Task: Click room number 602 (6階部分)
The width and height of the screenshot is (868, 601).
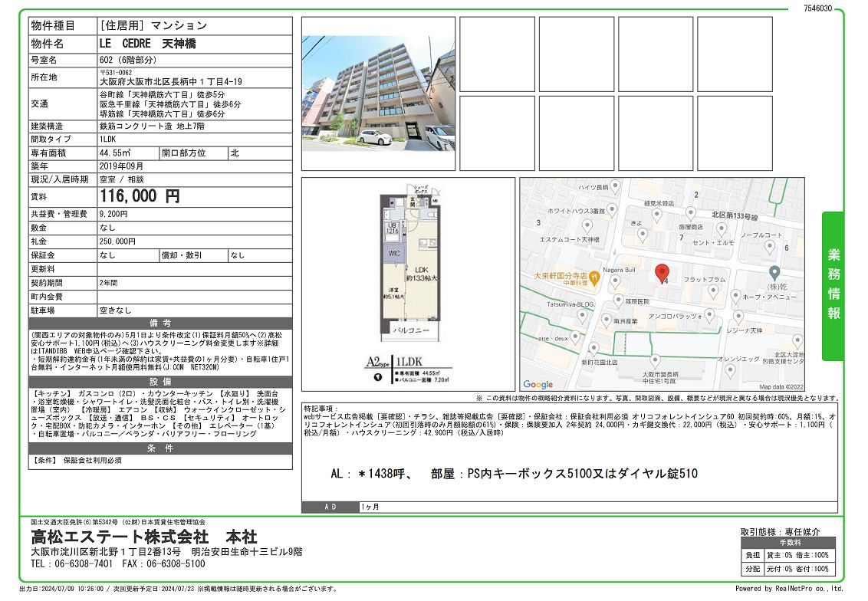Action: 128,60
